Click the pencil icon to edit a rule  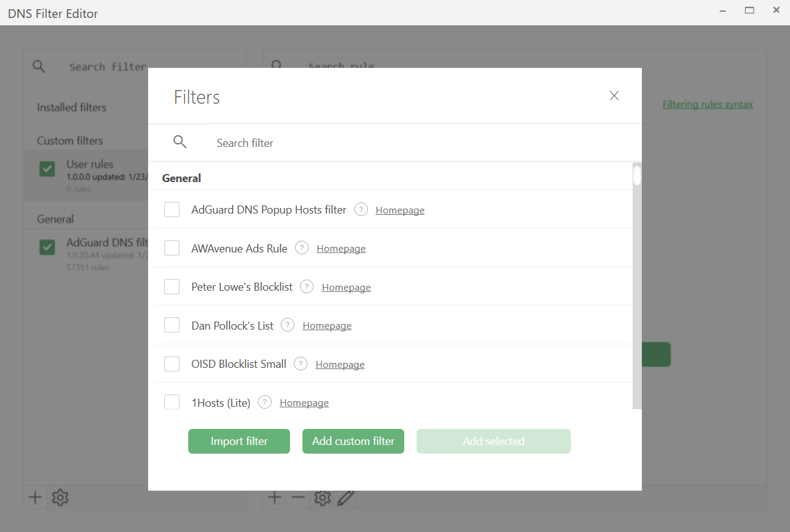(x=346, y=497)
